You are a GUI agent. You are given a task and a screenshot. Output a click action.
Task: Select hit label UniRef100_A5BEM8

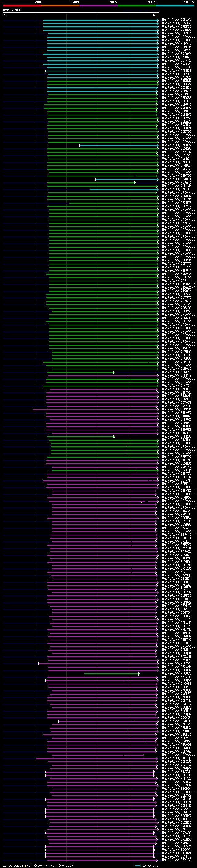[x=177, y=47]
